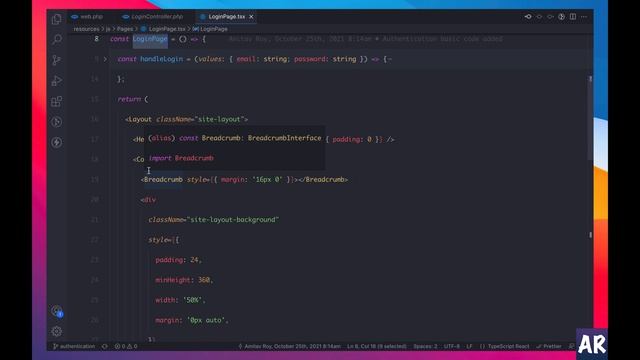Click "import Breadcrumb" in the hover tooltip

181,158
